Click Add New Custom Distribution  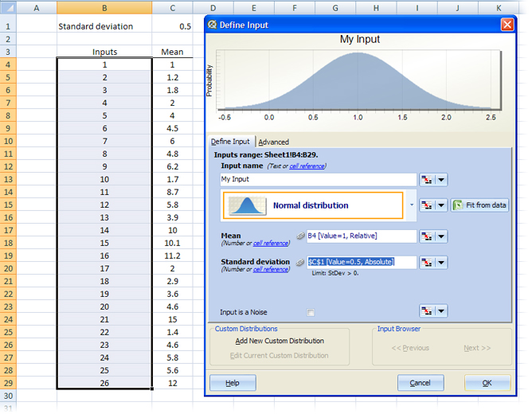pos(280,341)
